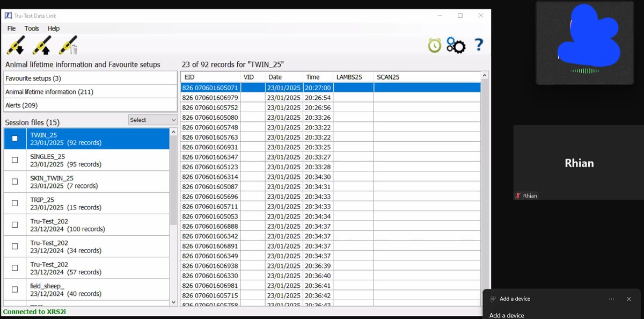Screen dimensions: 644x319
Task: Select record EID 826 070601605752
Action: (x=331, y=107)
